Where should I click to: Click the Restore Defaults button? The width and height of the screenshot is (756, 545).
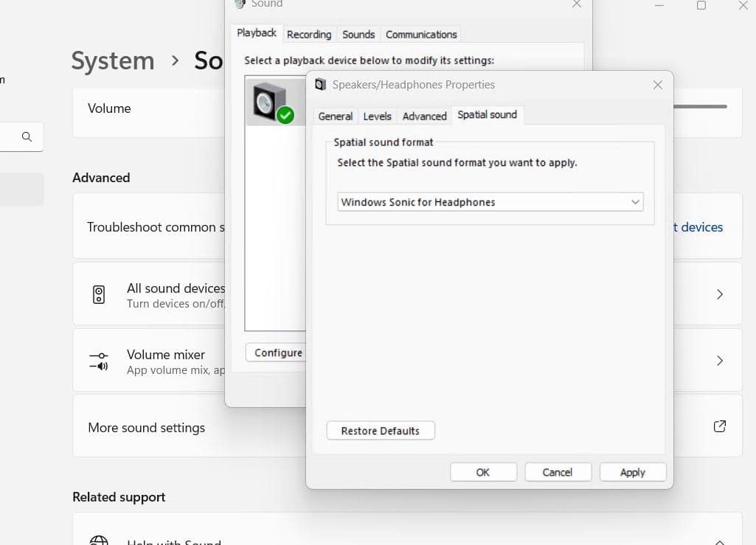[x=380, y=431]
